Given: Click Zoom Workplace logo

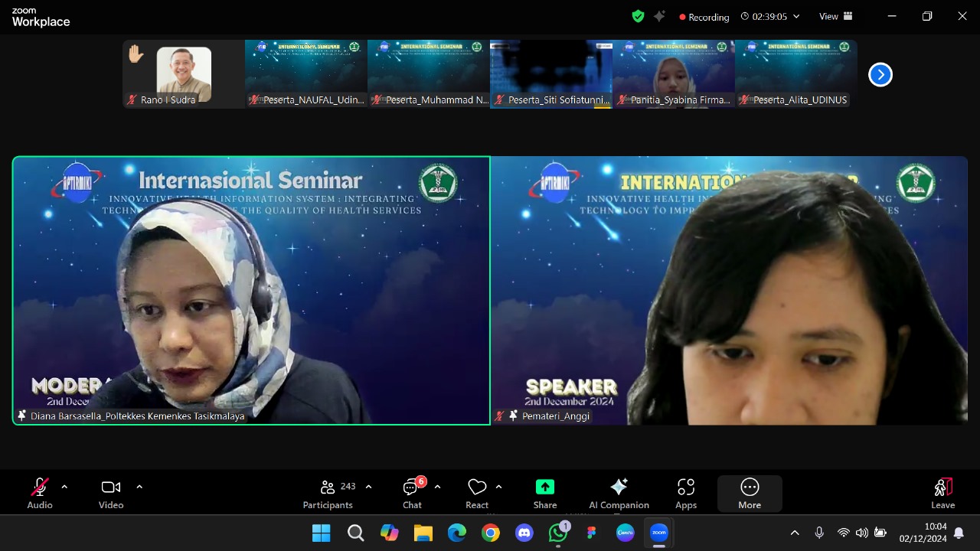Looking at the screenshot, I should (x=41, y=18).
